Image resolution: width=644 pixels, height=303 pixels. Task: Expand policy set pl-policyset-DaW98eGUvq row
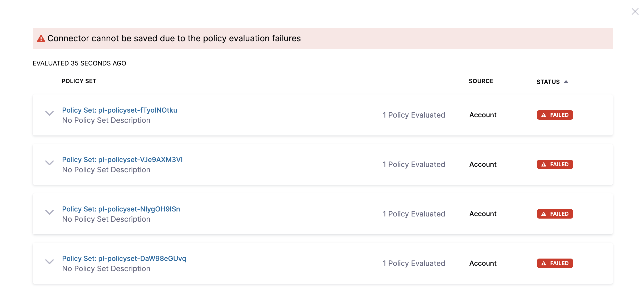pos(49,262)
